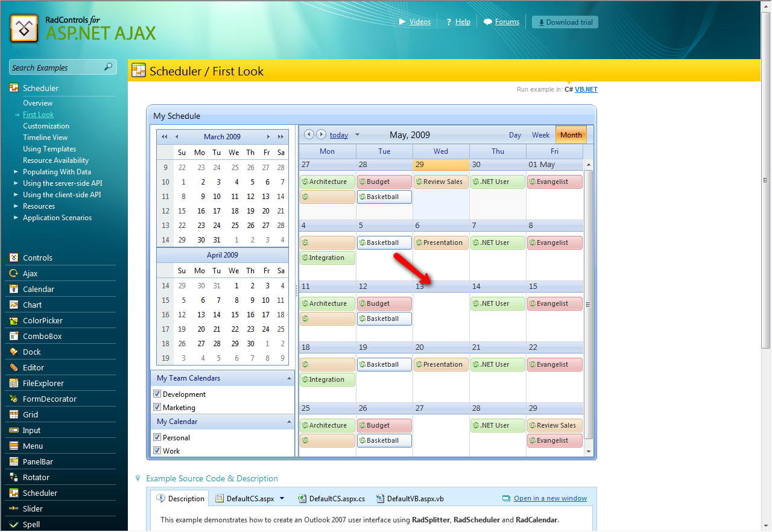Click the PanelBar icon in the sidebar
Image resolution: width=772 pixels, height=532 pixels.
click(x=14, y=461)
